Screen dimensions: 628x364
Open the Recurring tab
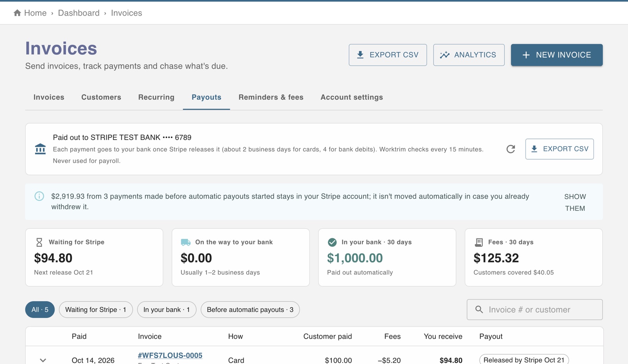pyautogui.click(x=156, y=97)
